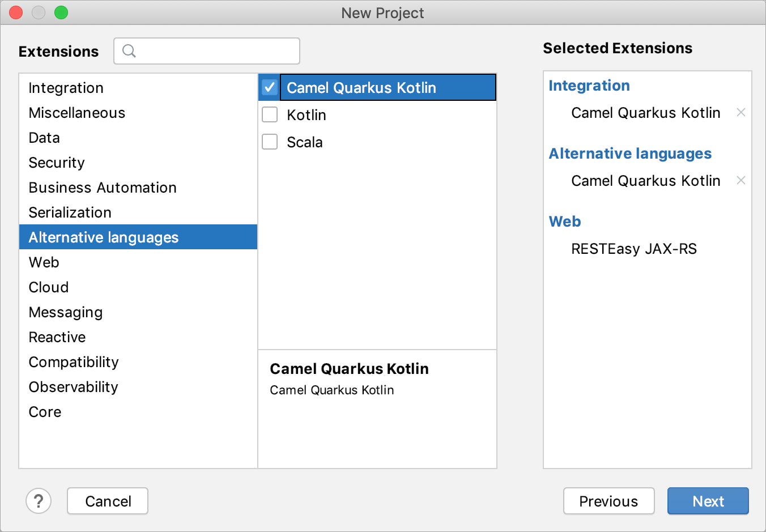This screenshot has height=532, width=766.
Task: Remove Camel Quarkus Kotlin under Alternative languages
Action: tap(741, 180)
